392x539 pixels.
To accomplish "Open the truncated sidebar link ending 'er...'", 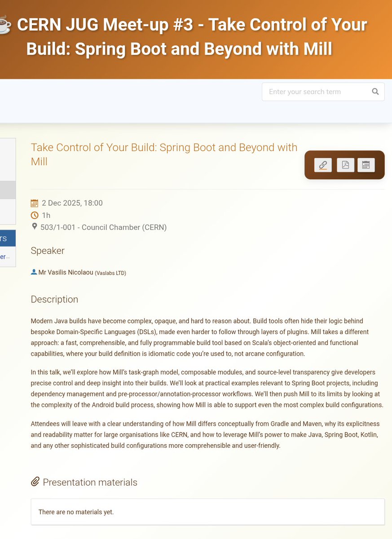I will 5,256.
